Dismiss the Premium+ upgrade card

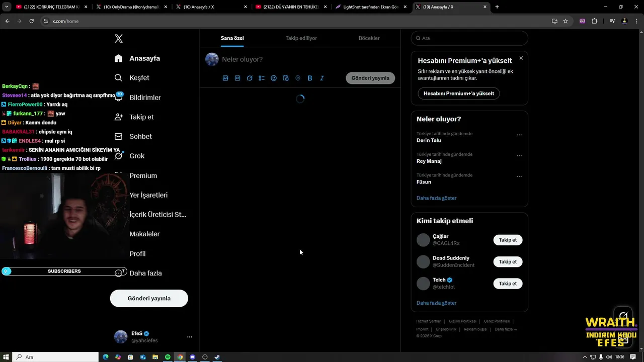[521, 58]
